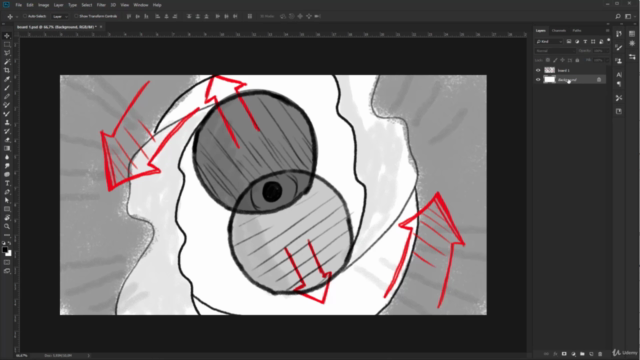Open Auto-Select Layer dropdown
The height and width of the screenshot is (360, 640).
60,16
